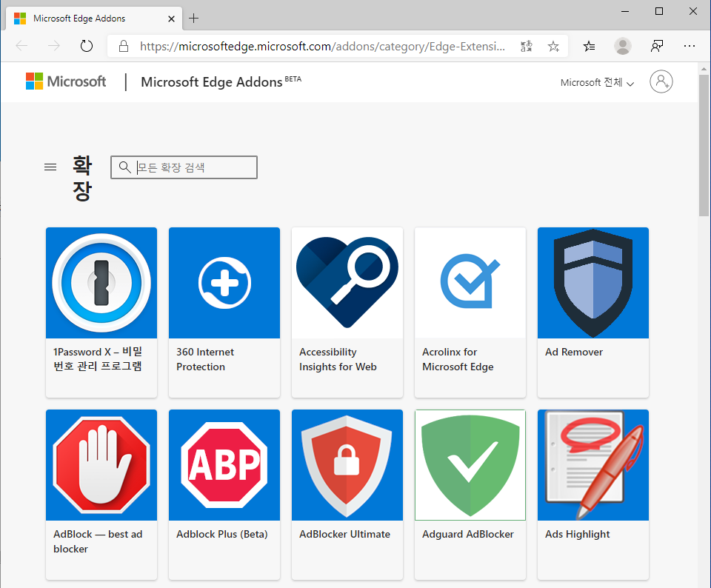
Task: Open a new tab with plus button
Action: tap(193, 18)
